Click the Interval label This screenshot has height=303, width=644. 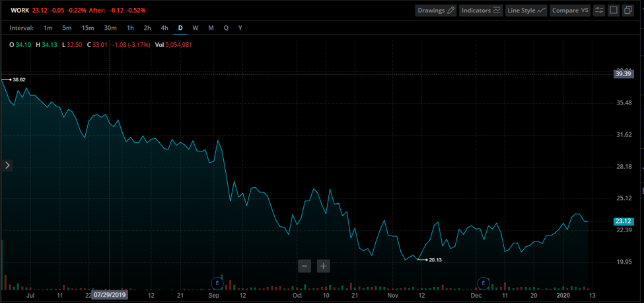[21, 28]
